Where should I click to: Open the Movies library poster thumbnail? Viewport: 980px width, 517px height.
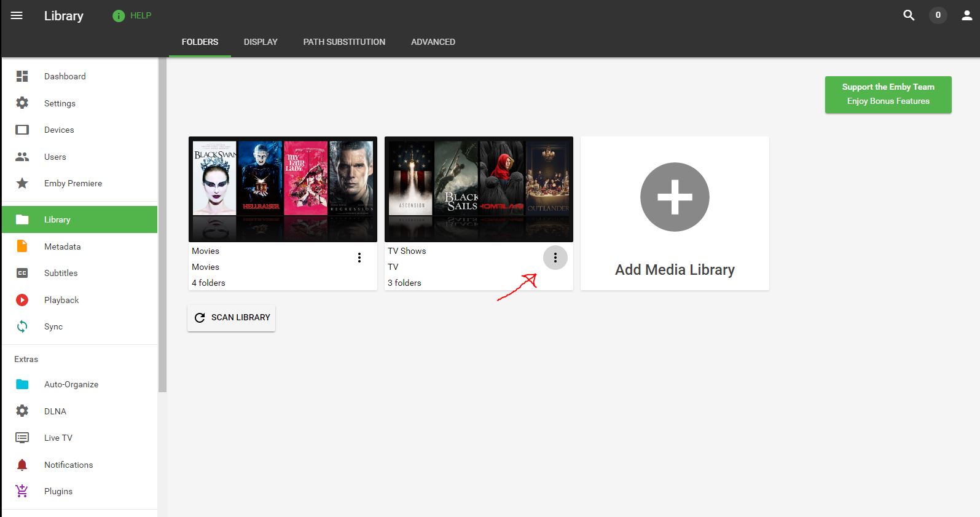click(x=283, y=189)
